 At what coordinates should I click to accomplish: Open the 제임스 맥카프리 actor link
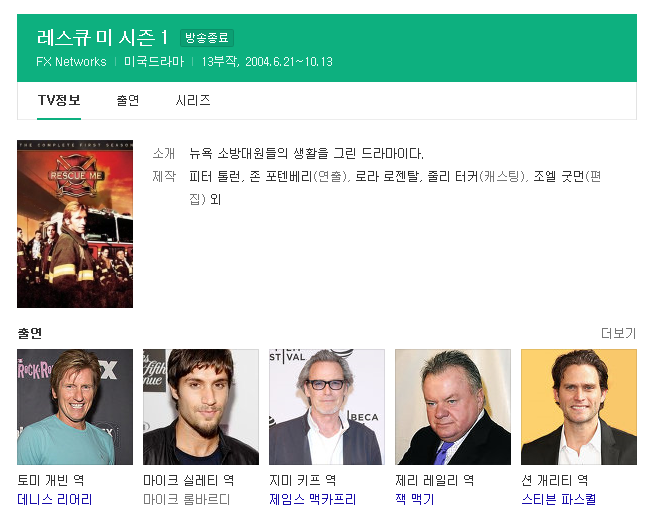point(312,499)
